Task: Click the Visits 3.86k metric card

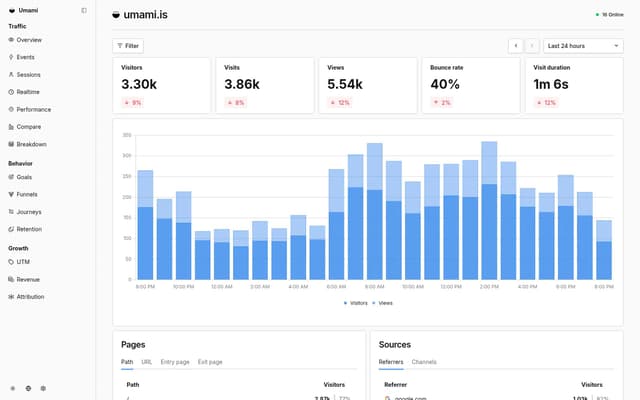Action: pos(265,85)
